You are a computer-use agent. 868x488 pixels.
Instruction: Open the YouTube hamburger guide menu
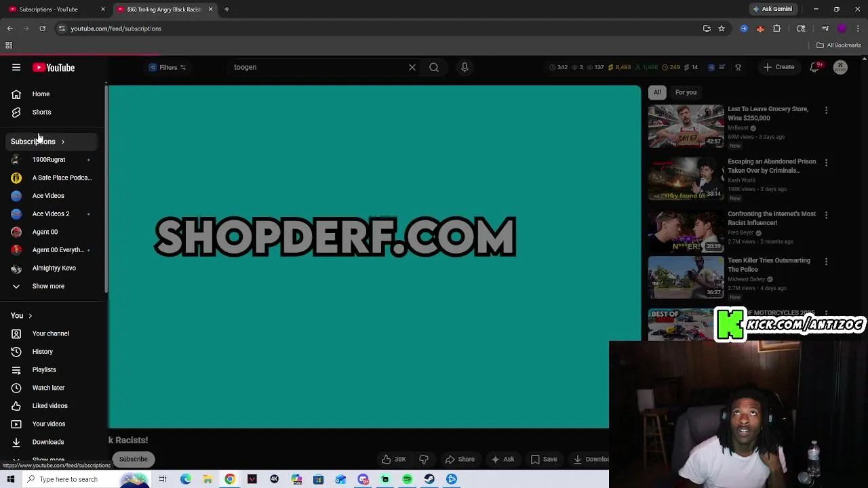[16, 68]
